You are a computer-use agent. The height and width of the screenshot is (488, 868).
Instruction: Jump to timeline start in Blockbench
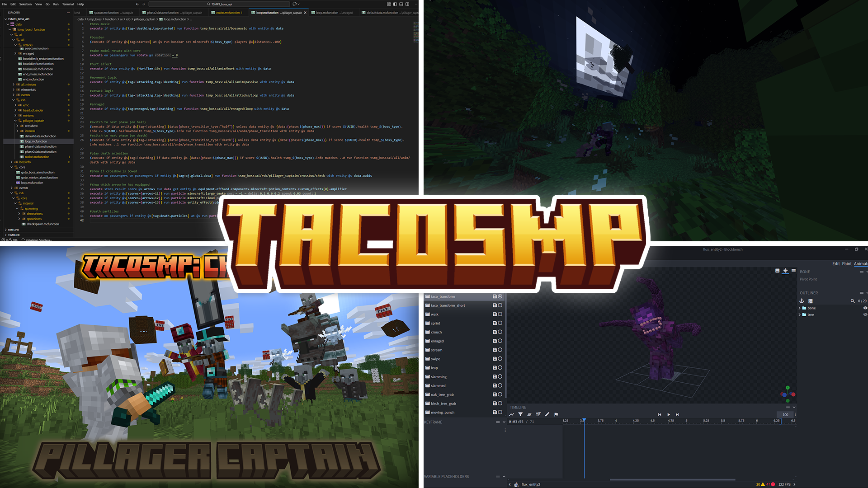pos(660,414)
